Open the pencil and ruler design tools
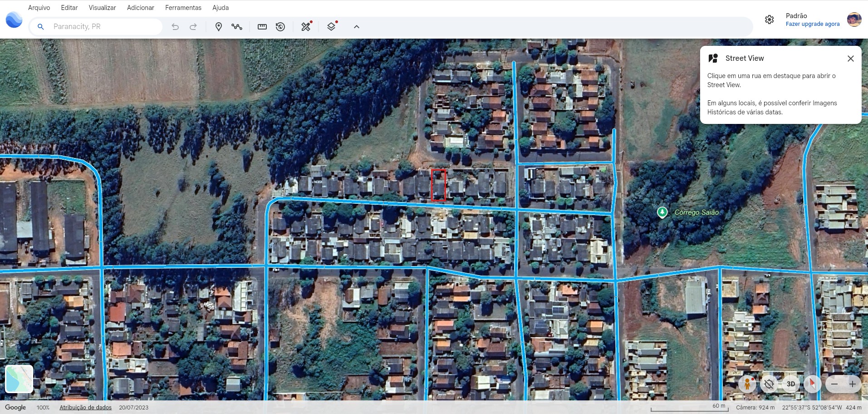868x414 pixels. [306, 27]
